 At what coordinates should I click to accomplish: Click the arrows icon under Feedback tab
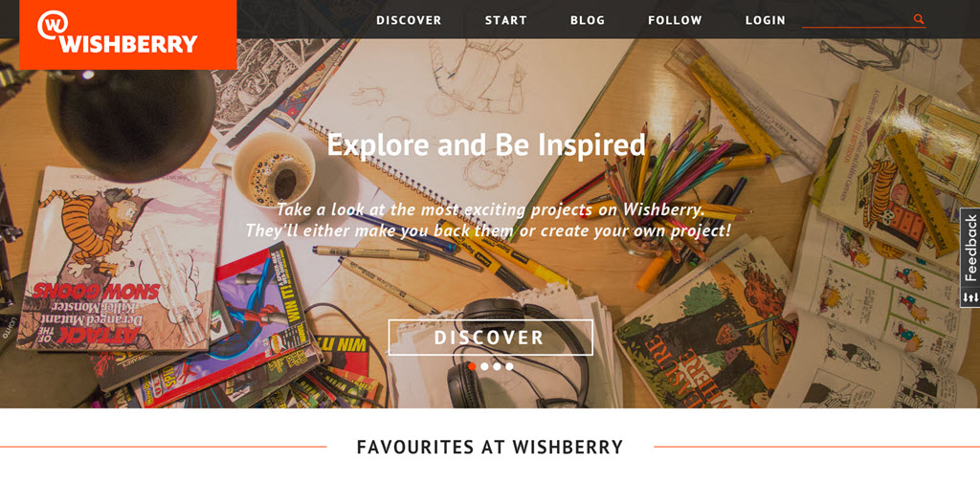click(x=970, y=297)
